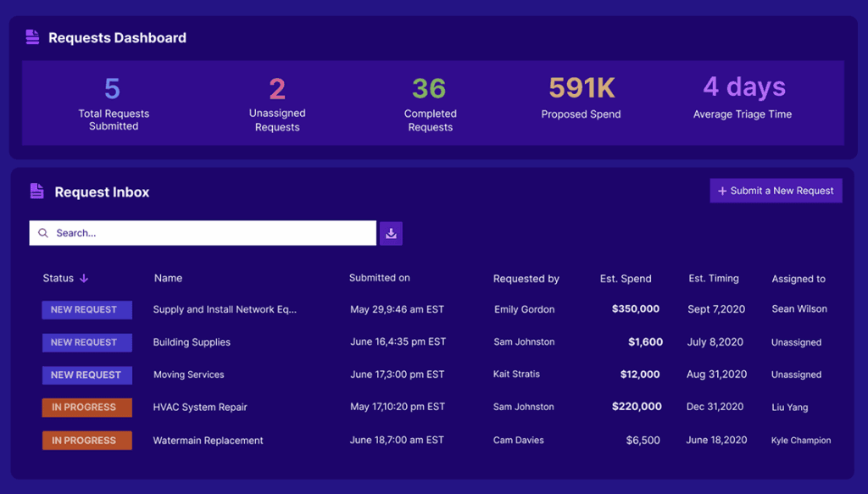This screenshot has width=868, height=494.
Task: Sort by the Submitted on column header
Action: [x=379, y=278]
